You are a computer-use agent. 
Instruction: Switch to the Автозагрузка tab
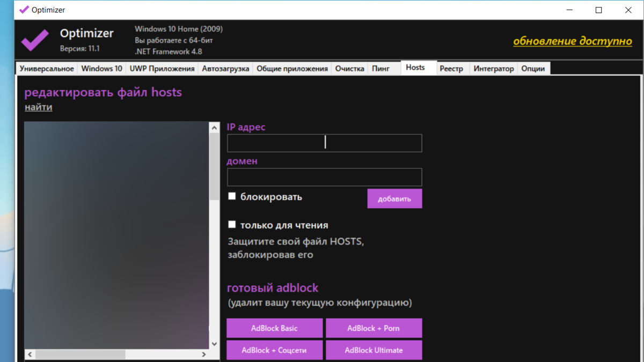coord(225,69)
